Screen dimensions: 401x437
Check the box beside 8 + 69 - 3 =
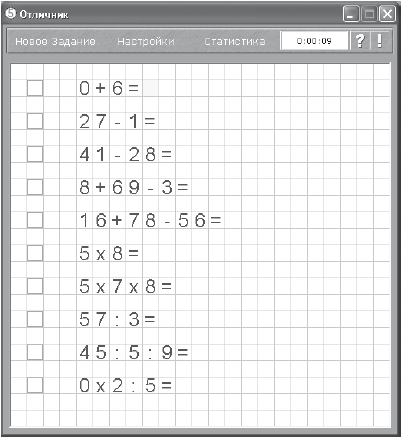click(x=35, y=187)
